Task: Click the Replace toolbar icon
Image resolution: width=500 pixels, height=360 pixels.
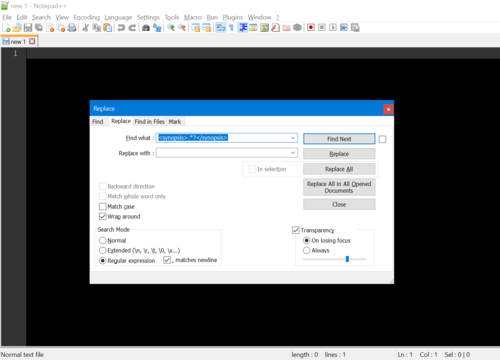Action: (x=157, y=28)
